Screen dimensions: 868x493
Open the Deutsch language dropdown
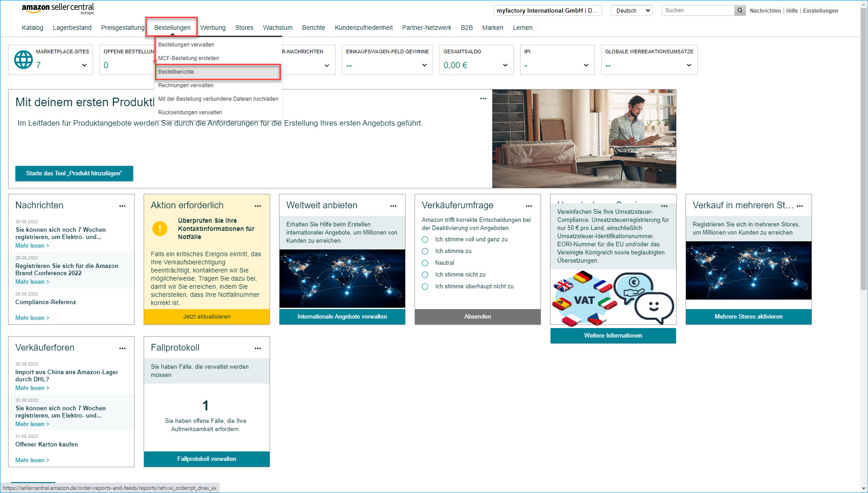point(631,10)
